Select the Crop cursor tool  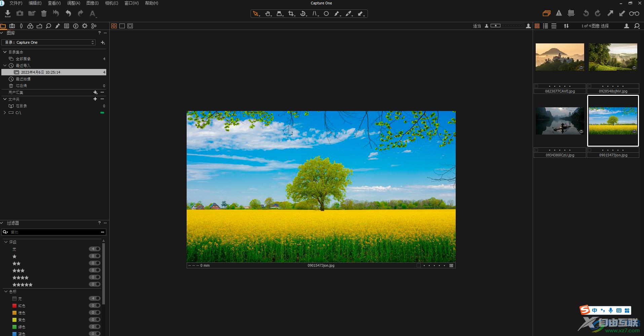[x=292, y=14]
